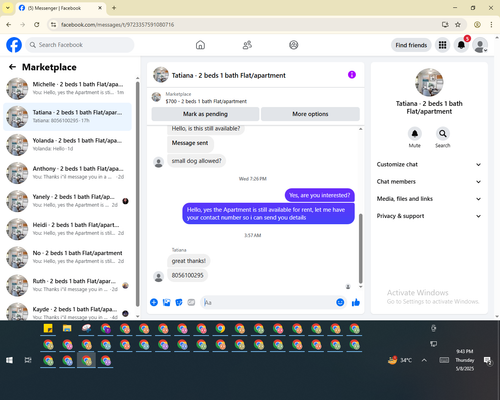Open the 34°C weather widget

[400, 360]
